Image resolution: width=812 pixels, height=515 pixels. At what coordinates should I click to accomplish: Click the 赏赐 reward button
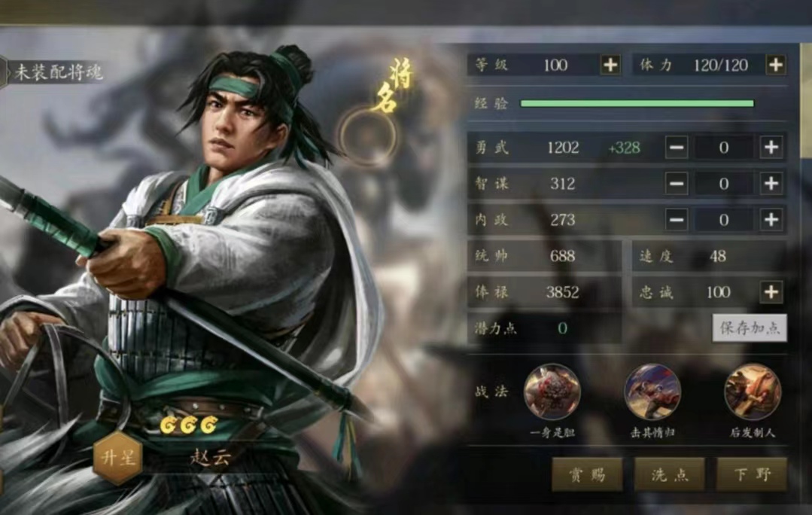click(587, 474)
